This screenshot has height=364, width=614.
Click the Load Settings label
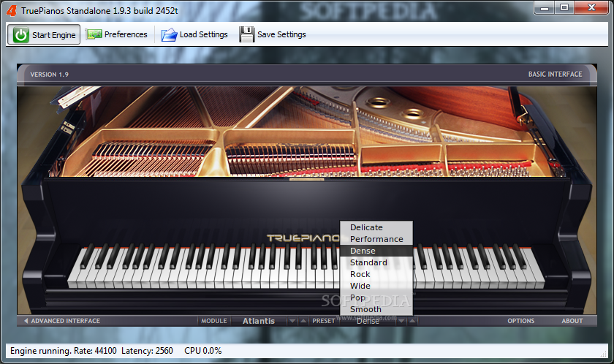[x=204, y=34]
